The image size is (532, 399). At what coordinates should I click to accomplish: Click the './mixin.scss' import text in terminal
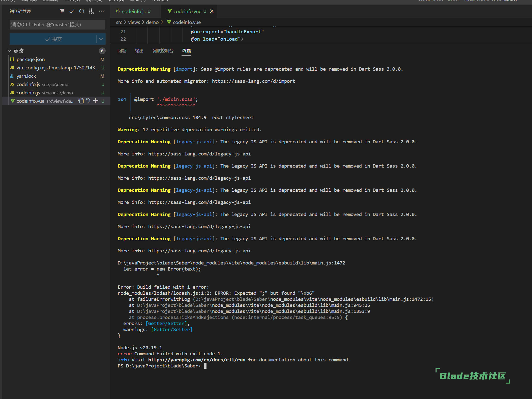point(176,99)
